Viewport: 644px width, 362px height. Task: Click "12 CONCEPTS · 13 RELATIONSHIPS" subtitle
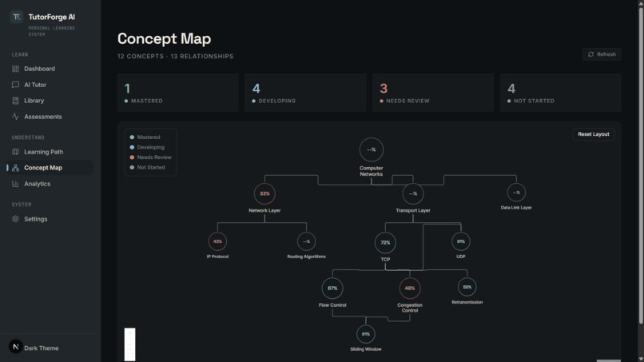[175, 56]
